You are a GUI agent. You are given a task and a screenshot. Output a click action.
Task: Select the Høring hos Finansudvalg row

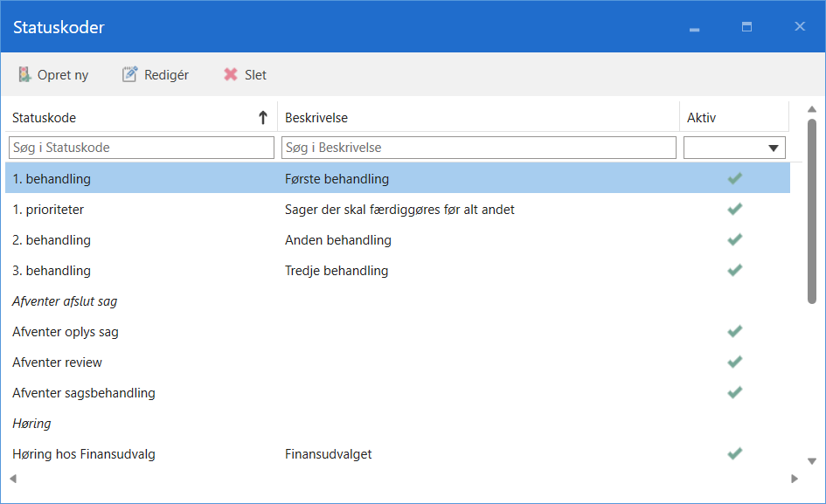click(x=84, y=454)
